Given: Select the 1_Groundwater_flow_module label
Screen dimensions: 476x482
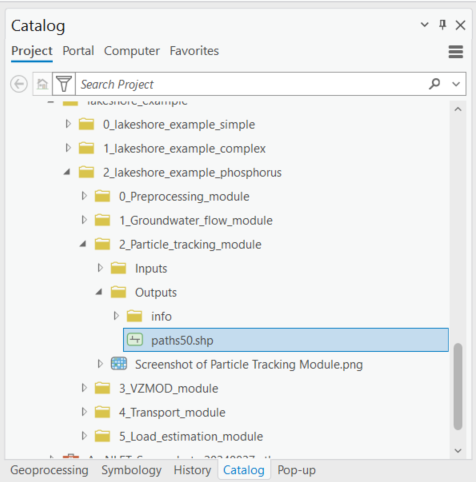Looking at the screenshot, I should coord(196,221).
